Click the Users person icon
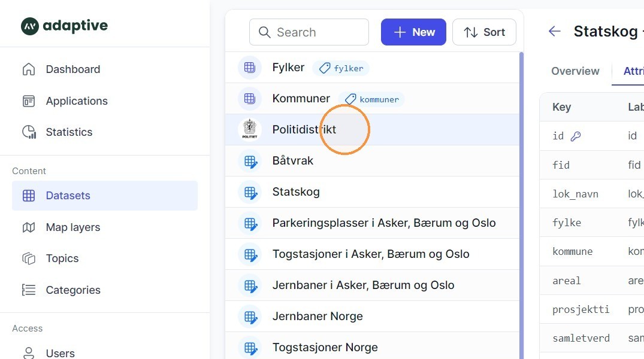Image resolution: width=644 pixels, height=359 pixels. click(x=29, y=353)
